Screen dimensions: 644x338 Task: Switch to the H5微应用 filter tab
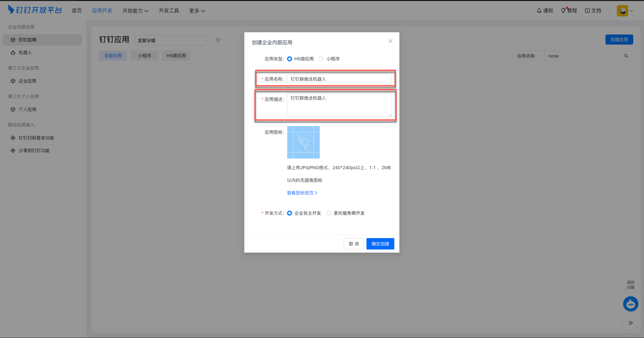pyautogui.click(x=176, y=56)
